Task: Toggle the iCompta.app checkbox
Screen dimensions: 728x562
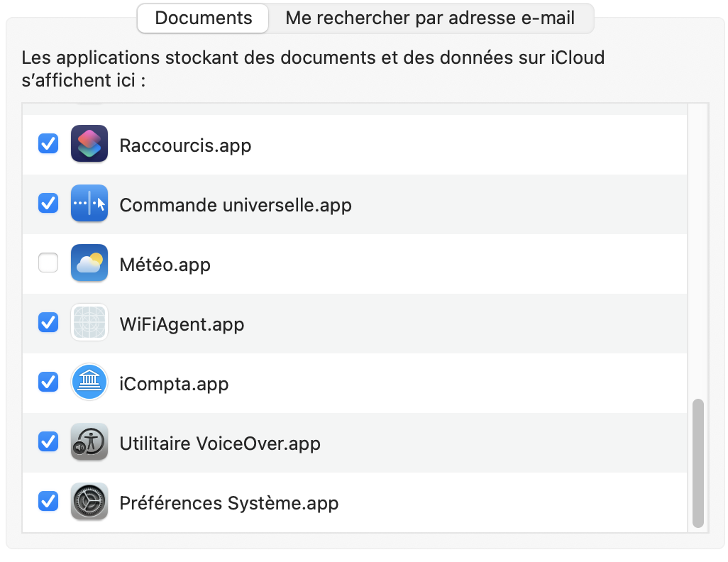Action: pyautogui.click(x=48, y=382)
